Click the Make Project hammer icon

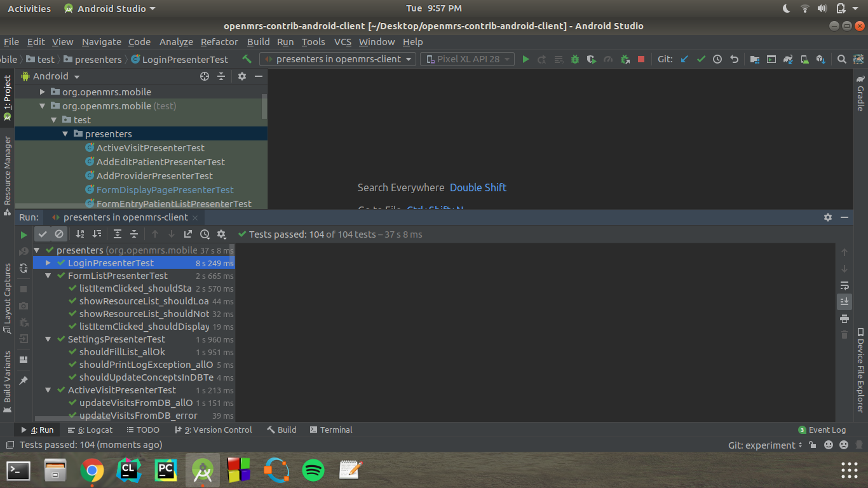[247, 59]
